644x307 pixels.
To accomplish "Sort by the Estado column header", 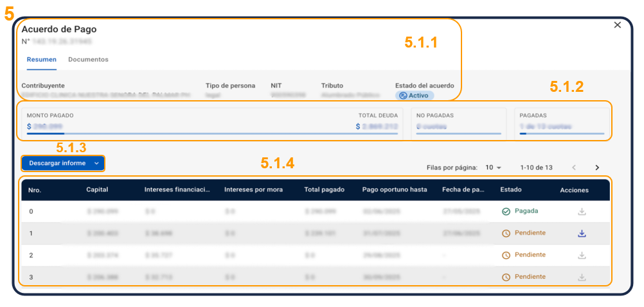I will coord(511,189).
